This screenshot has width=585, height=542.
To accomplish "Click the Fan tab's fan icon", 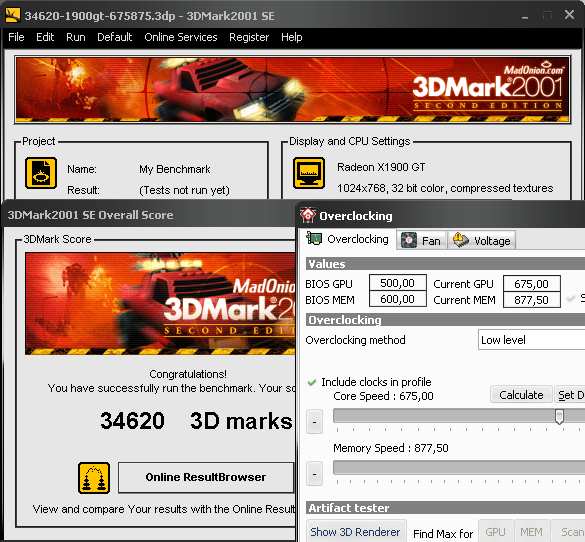I will (409, 240).
